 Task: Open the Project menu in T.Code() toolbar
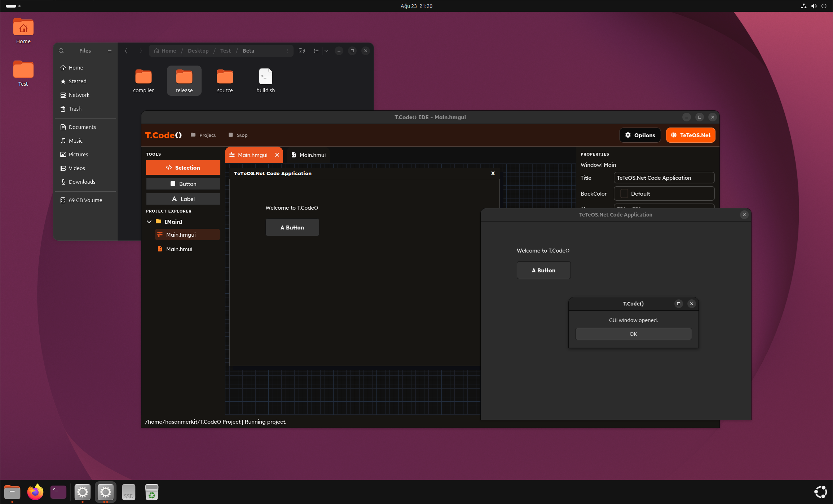coord(203,135)
